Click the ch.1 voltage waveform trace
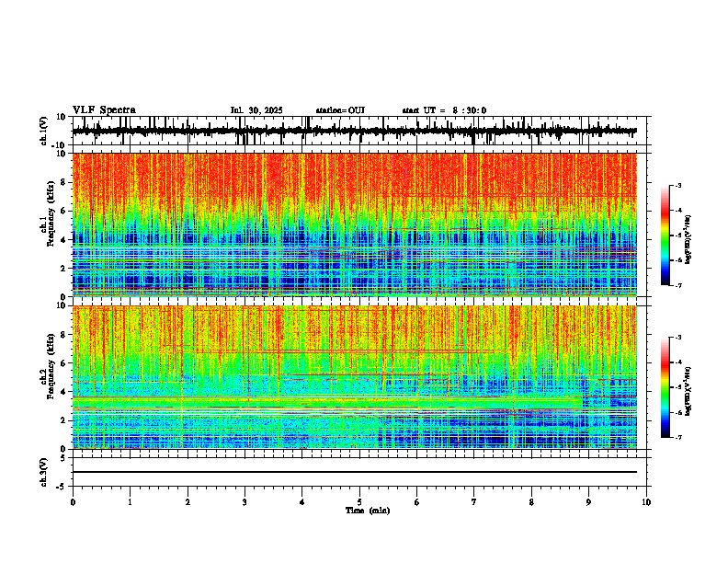The height and width of the screenshot is (563, 728). (354, 132)
